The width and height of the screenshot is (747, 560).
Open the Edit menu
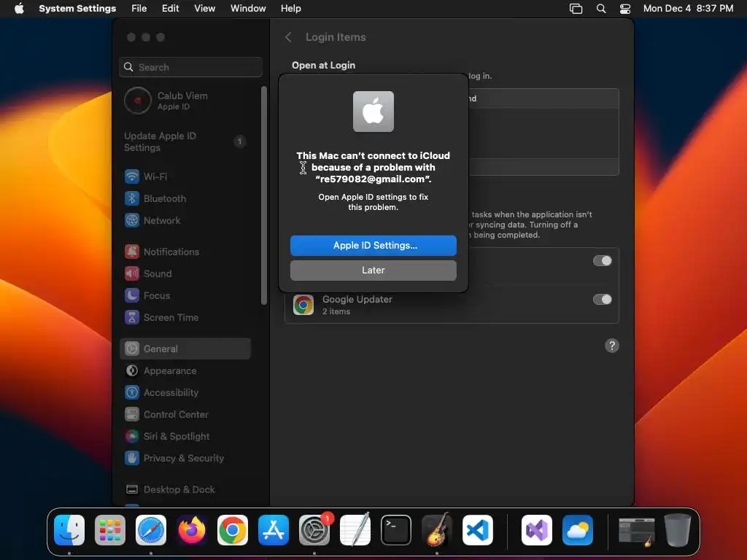pos(171,9)
